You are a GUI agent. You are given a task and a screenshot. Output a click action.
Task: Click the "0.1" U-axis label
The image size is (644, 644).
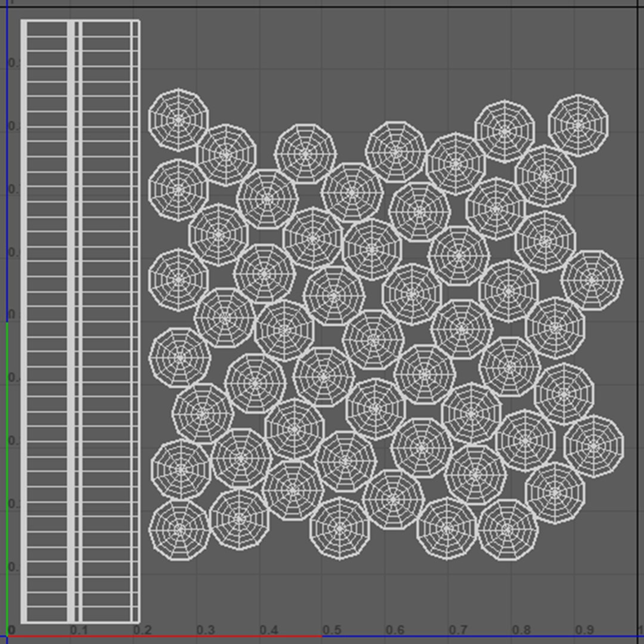79,630
